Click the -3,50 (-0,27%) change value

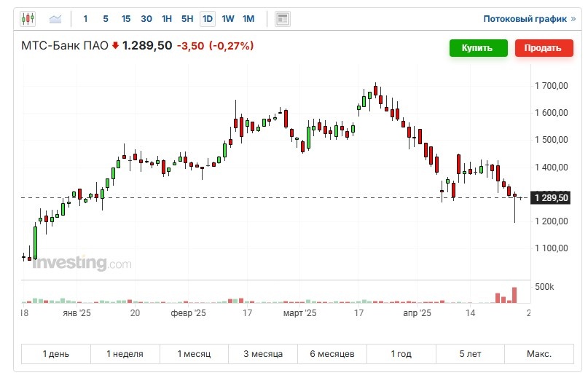(x=215, y=46)
